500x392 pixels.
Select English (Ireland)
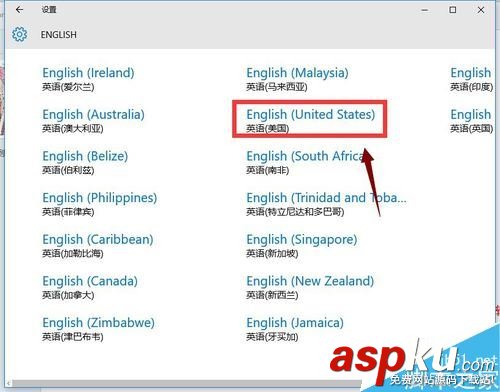pos(88,79)
